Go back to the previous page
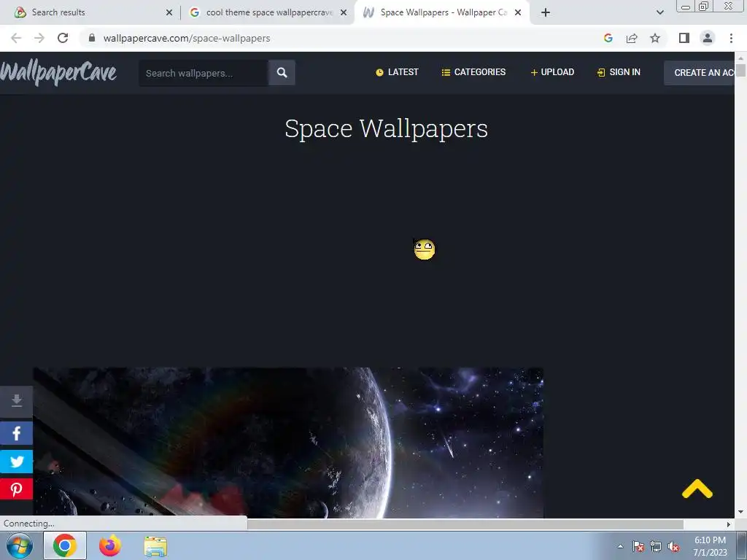Screen dimensions: 747x560 tap(16, 38)
